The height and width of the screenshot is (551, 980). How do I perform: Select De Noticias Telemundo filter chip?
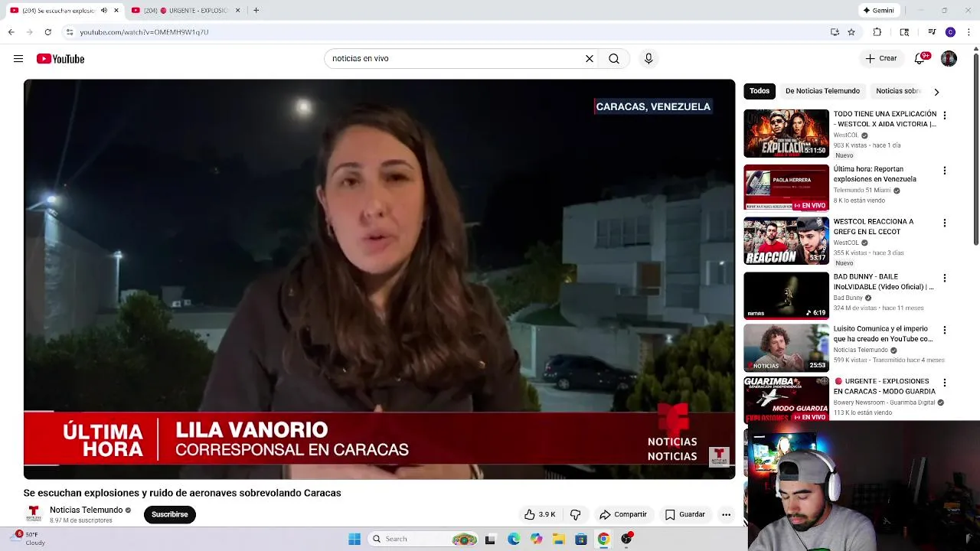822,91
